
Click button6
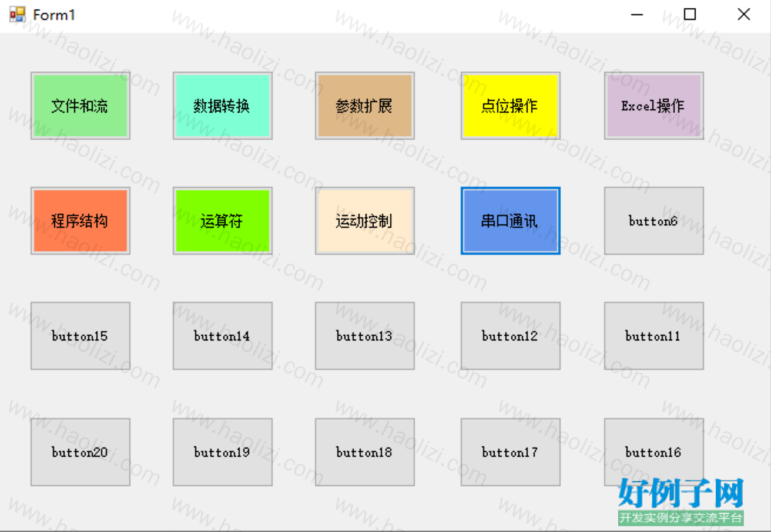654,221
